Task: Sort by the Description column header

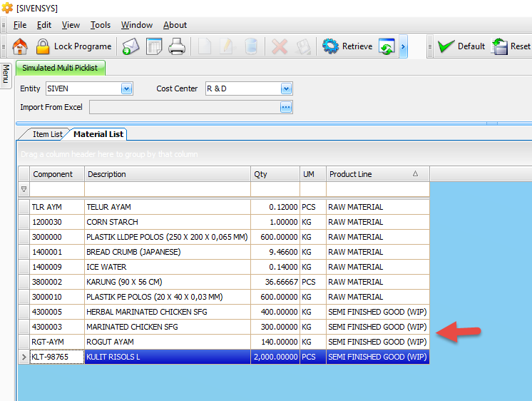Action: click(168, 174)
